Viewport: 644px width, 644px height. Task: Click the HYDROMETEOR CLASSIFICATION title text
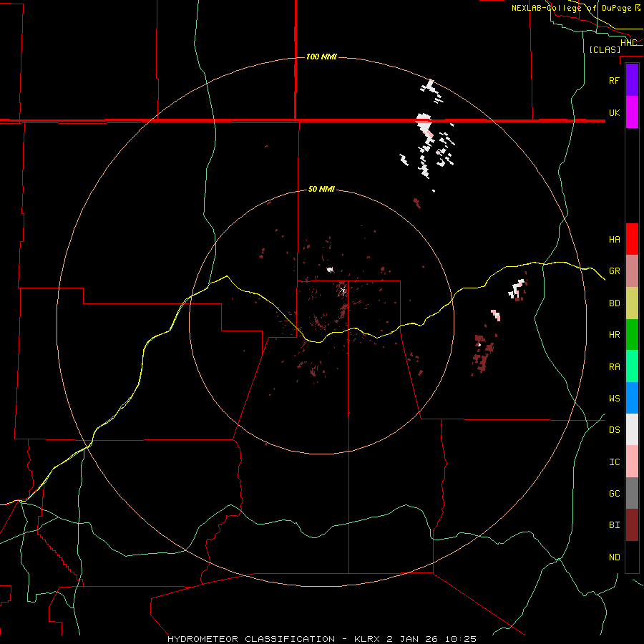pos(251,639)
